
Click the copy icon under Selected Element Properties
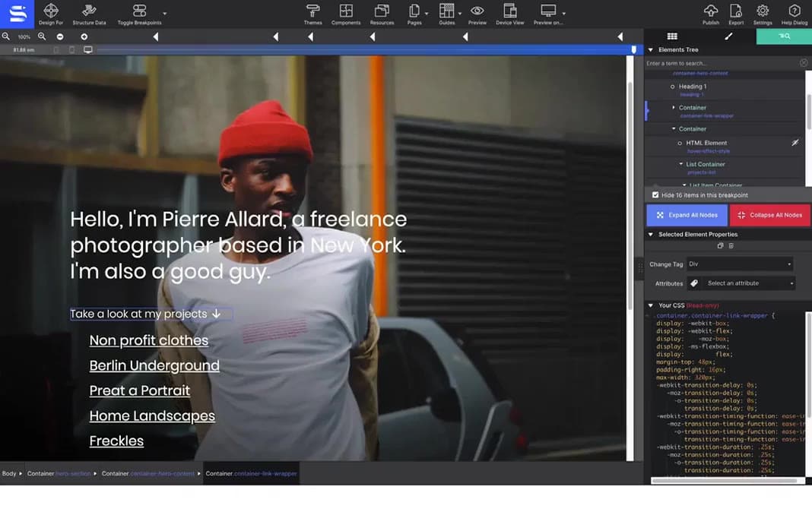coord(720,246)
